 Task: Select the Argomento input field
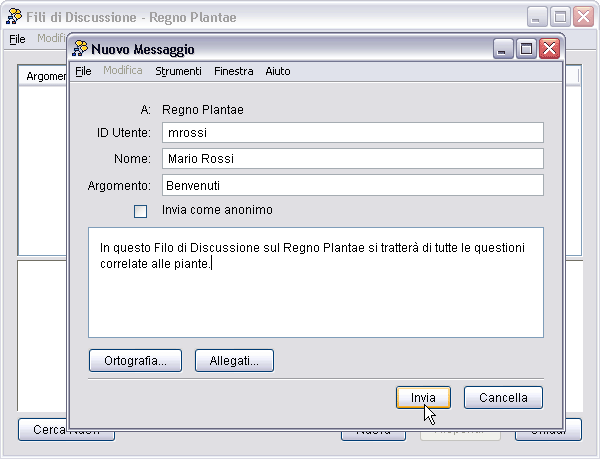352,185
